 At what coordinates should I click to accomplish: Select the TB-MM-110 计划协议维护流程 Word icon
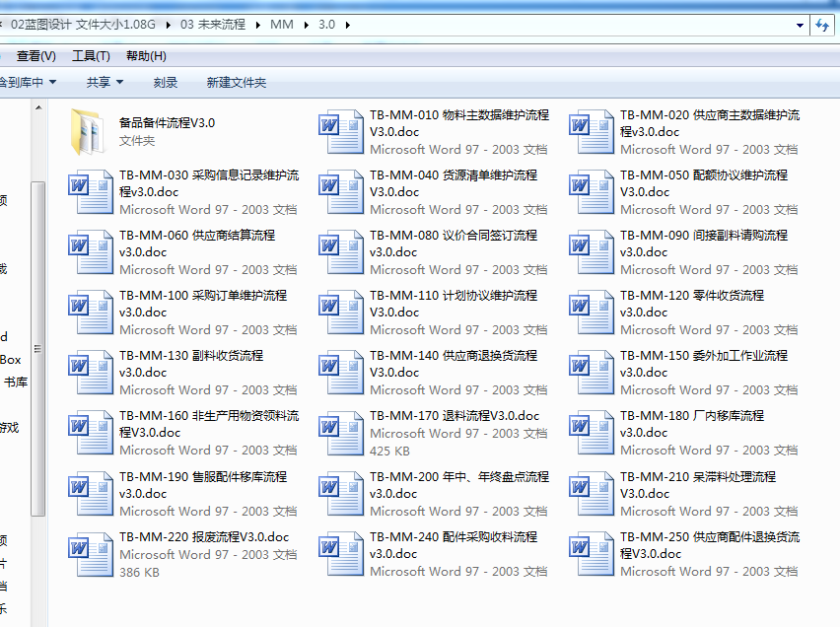pos(341,312)
